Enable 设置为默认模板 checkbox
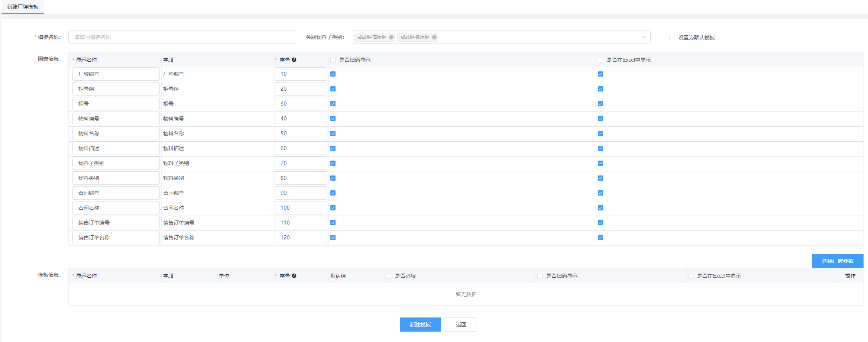Image resolution: width=868 pixels, height=342 pixels. click(671, 38)
